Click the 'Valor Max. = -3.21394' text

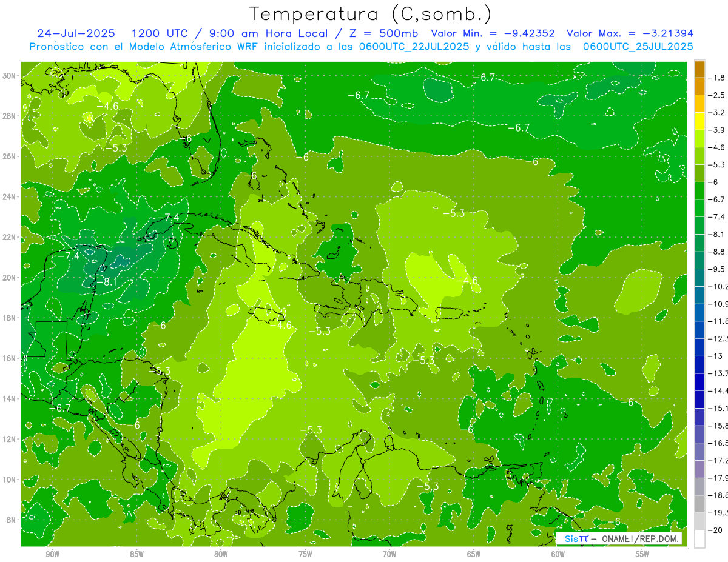tap(630, 33)
